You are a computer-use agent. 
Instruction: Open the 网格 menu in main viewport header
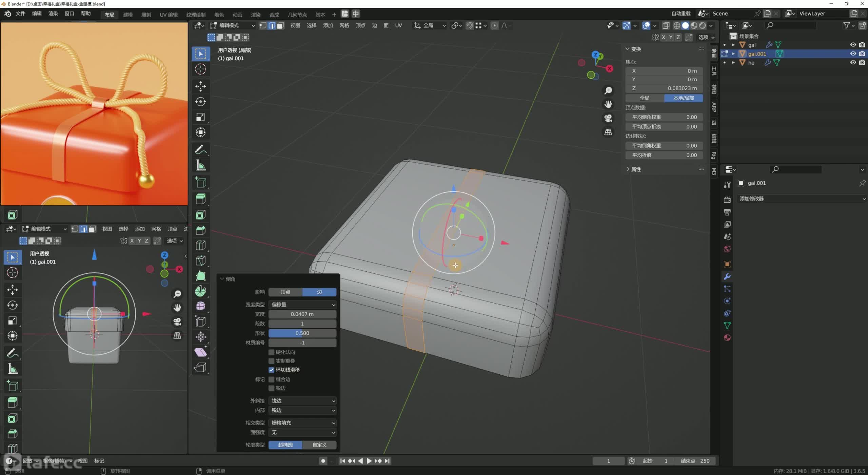[344, 25]
